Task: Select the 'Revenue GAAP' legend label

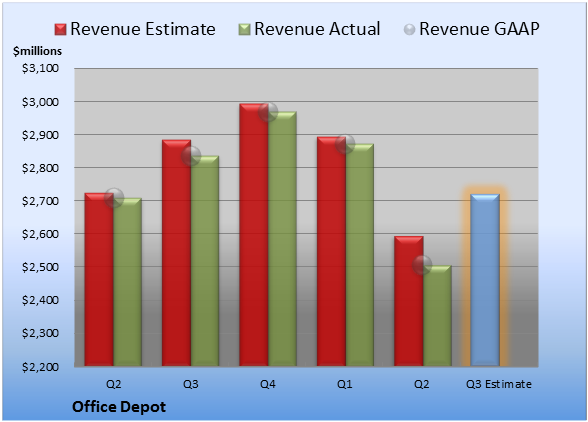Action: 479,29
